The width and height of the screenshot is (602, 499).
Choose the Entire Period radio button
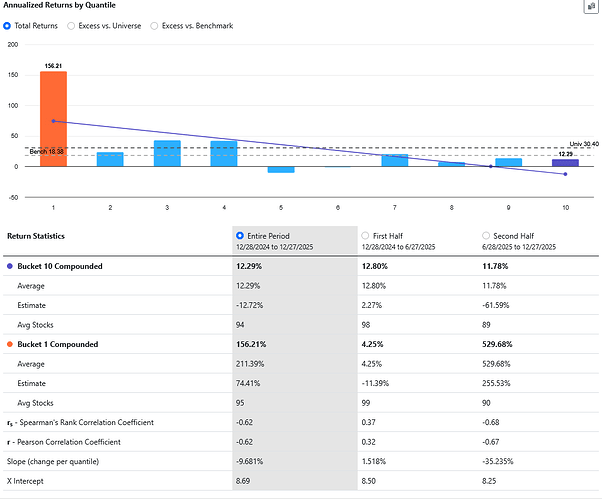(x=240, y=236)
